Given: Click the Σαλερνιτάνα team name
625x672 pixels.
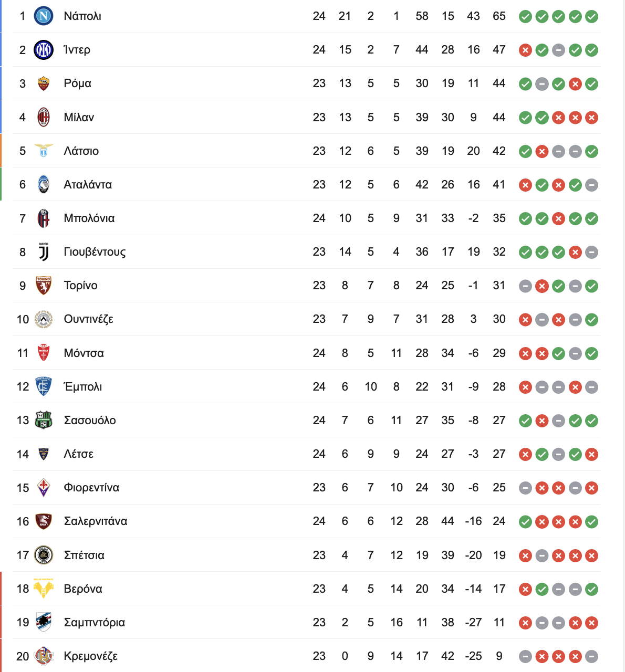Looking at the screenshot, I should point(96,521).
